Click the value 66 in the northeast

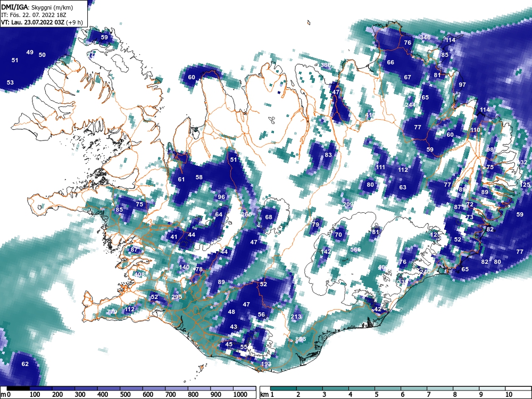[x=390, y=62]
